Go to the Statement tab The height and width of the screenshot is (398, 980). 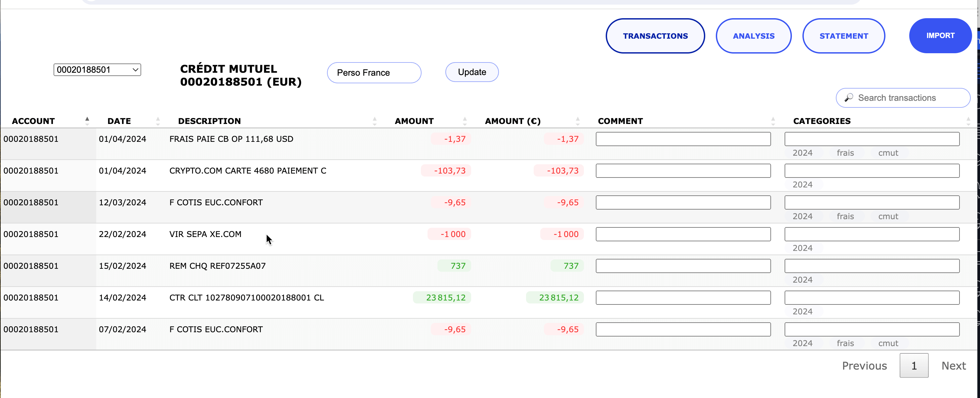point(843,36)
